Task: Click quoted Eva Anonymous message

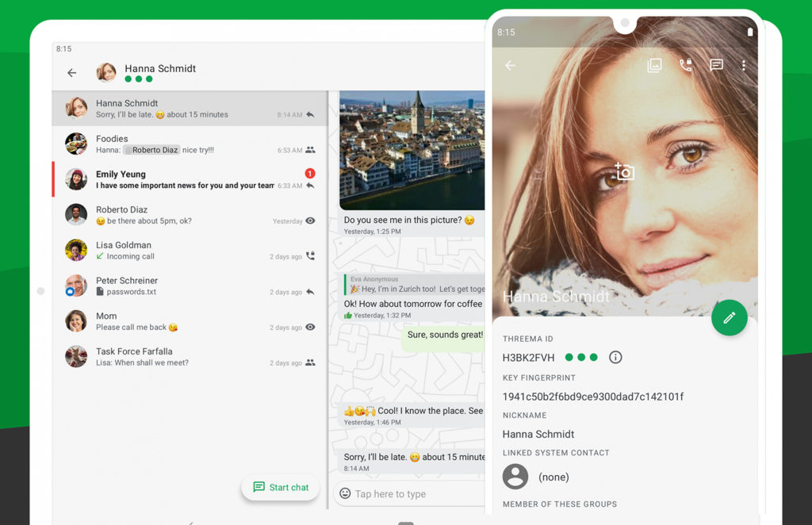Action: coord(416,285)
